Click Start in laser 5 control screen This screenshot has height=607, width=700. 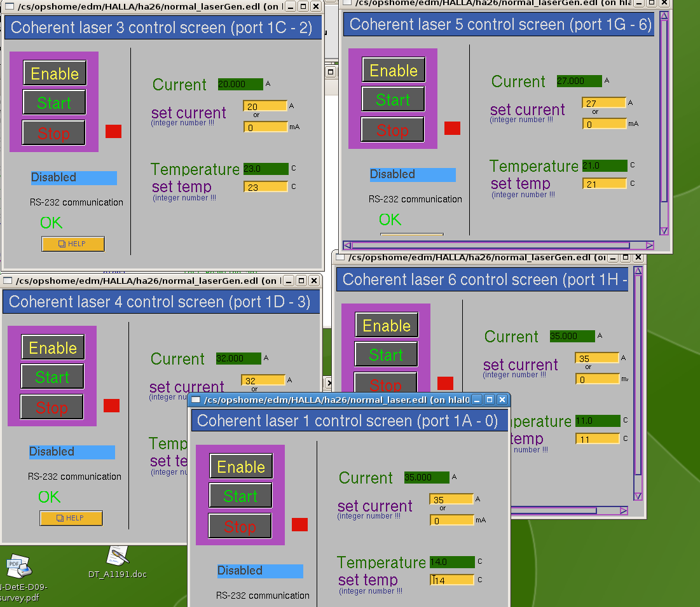393,100
